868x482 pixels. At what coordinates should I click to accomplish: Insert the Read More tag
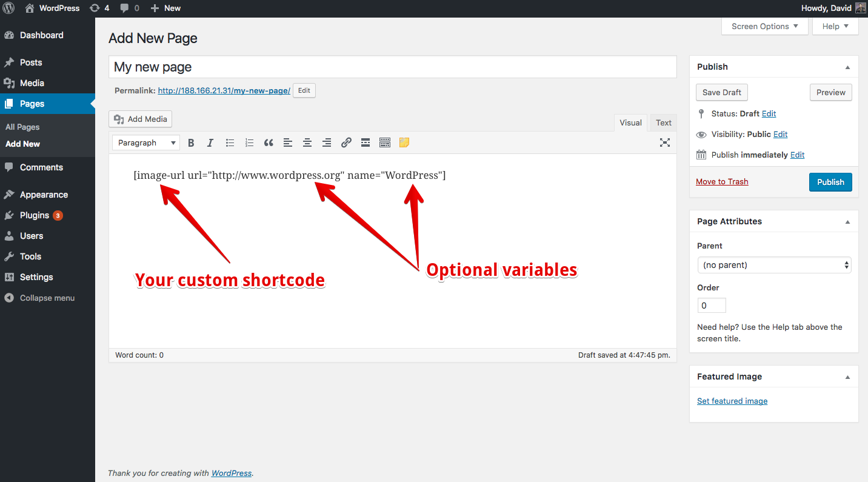click(x=366, y=142)
